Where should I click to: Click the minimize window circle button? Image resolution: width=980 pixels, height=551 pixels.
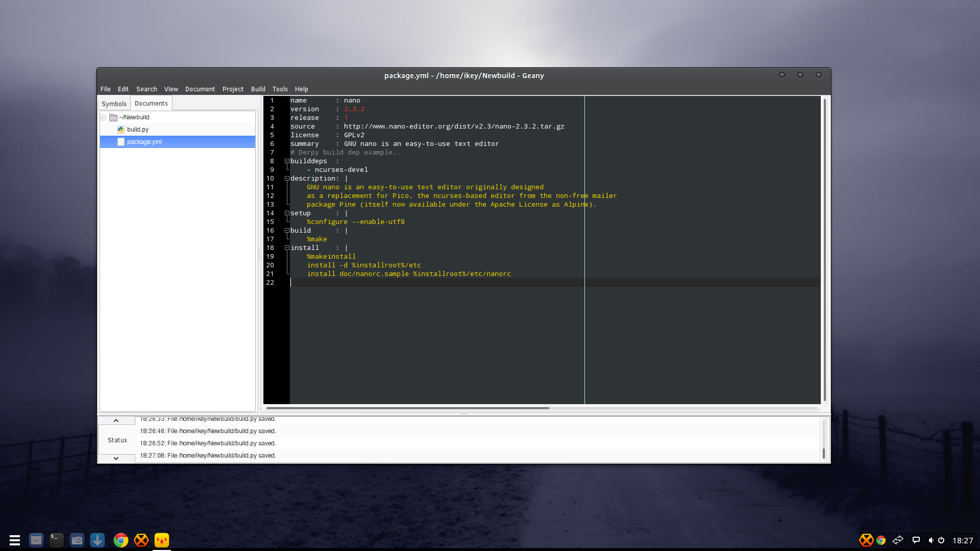point(782,75)
